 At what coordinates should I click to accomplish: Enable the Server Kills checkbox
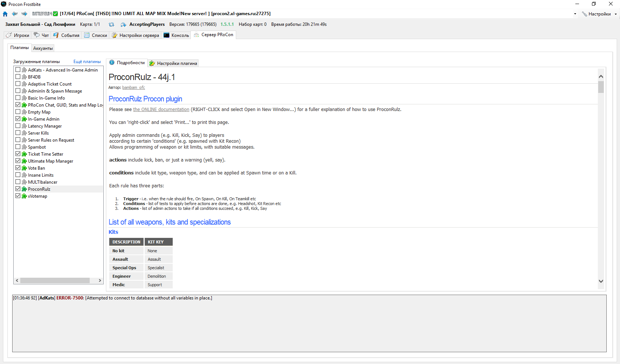click(18, 133)
